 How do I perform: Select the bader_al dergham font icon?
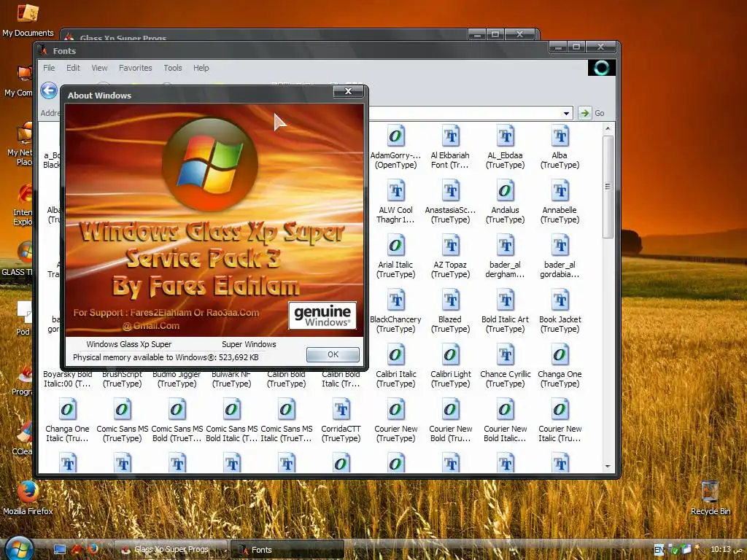[505, 246]
